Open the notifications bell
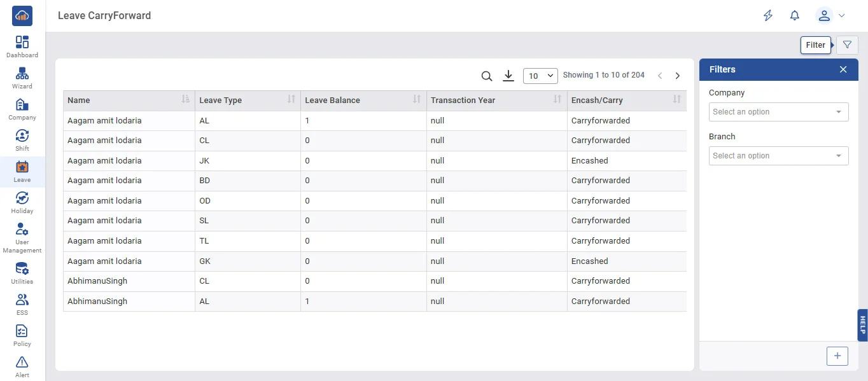The image size is (868, 381). 794,16
